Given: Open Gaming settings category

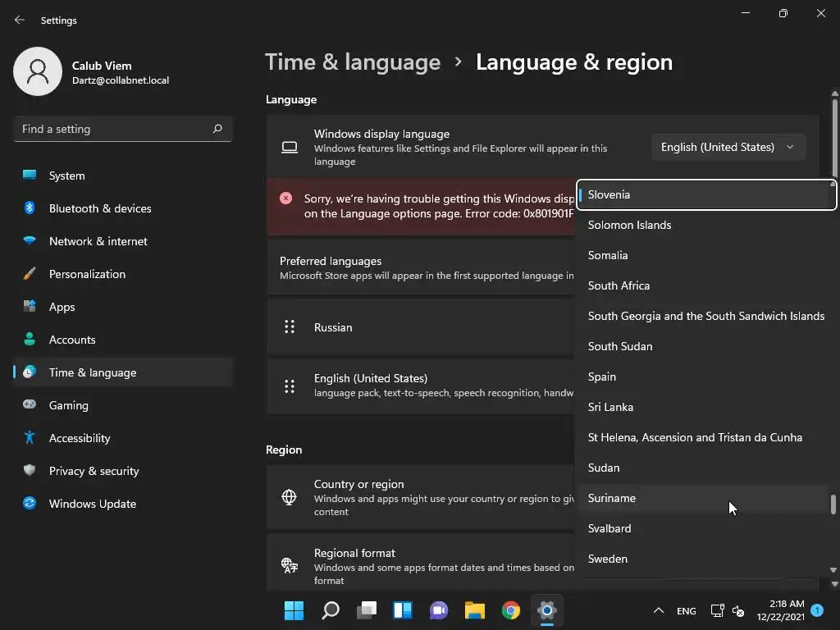Looking at the screenshot, I should (x=123, y=405).
